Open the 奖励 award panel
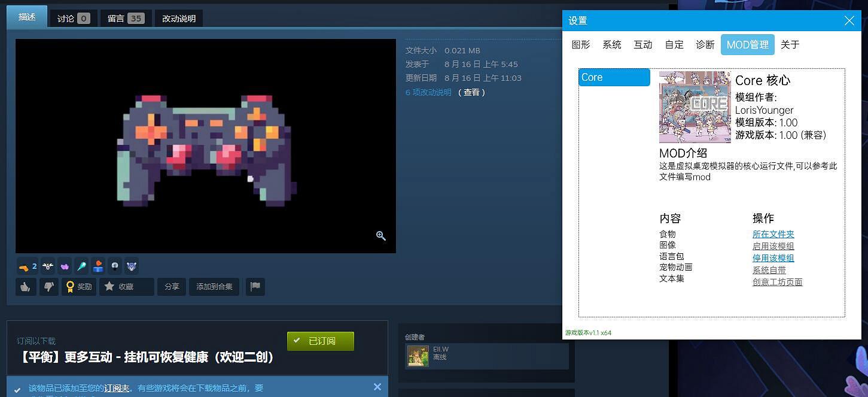 click(78, 287)
